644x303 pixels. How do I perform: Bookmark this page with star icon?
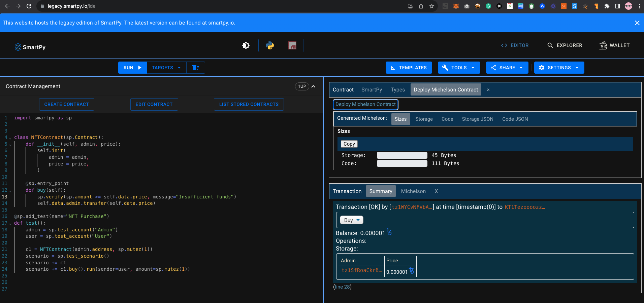click(432, 6)
